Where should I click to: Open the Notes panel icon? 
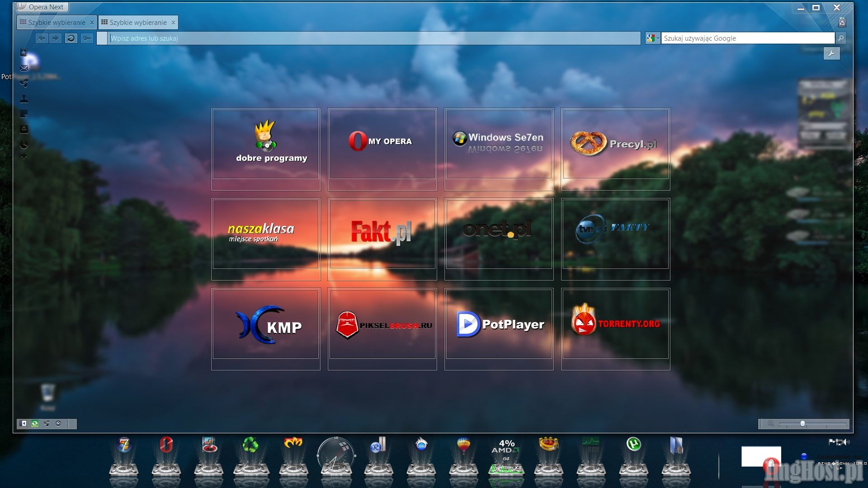coord(24,114)
